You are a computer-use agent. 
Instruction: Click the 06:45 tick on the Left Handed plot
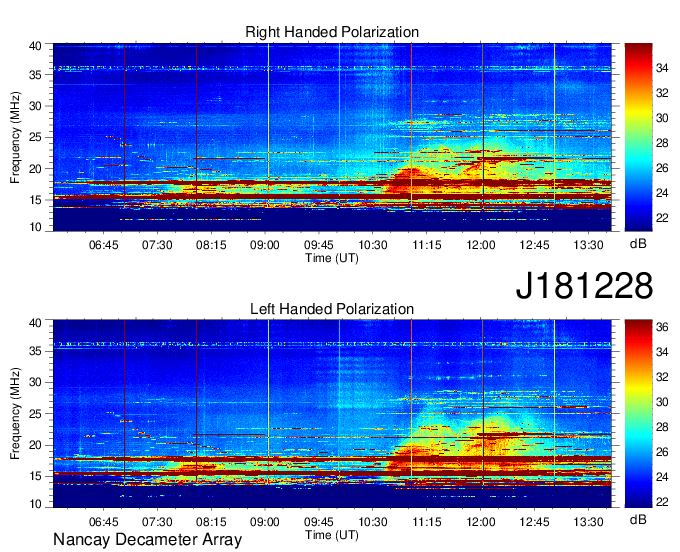[x=103, y=522]
